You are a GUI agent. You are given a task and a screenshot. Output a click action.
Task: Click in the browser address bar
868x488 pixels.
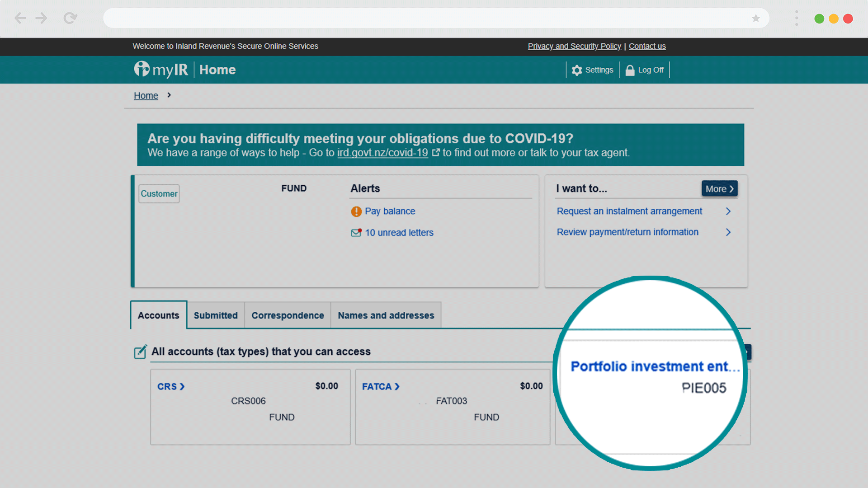pos(425,18)
